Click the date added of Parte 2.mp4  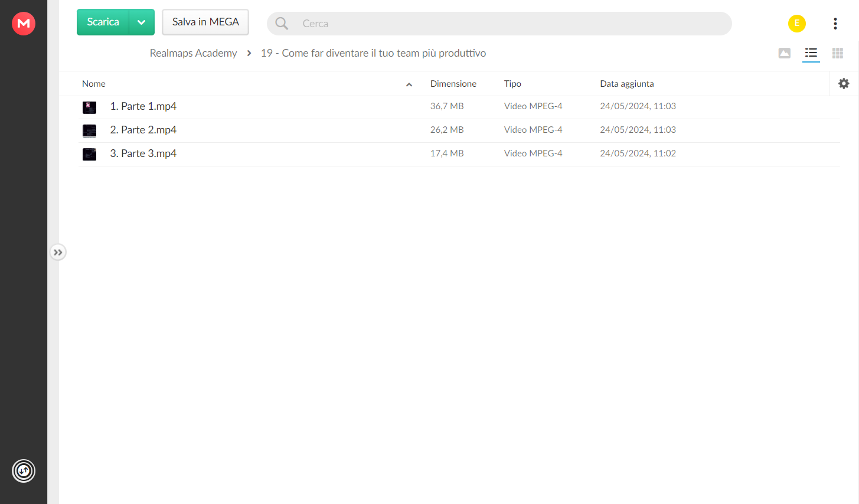[638, 130]
